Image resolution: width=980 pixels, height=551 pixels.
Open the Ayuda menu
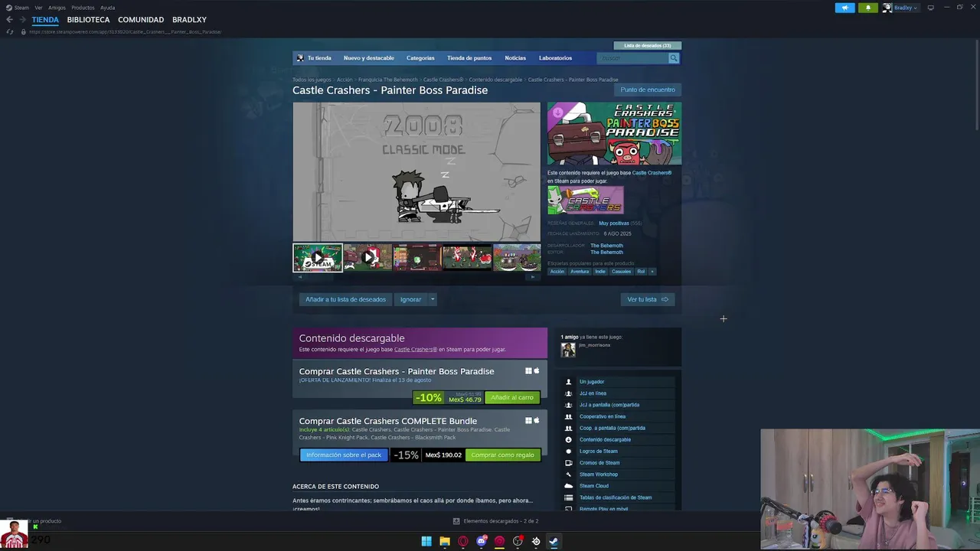107,8
